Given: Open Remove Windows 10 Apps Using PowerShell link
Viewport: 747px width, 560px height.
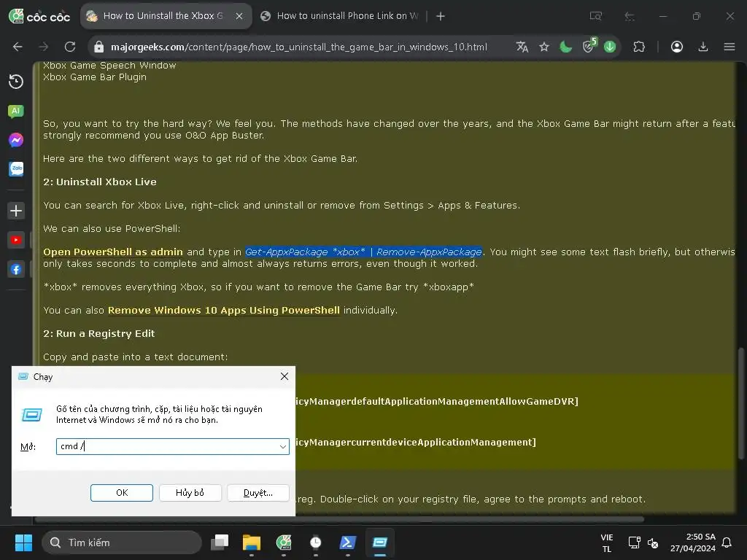Looking at the screenshot, I should pos(224,311).
